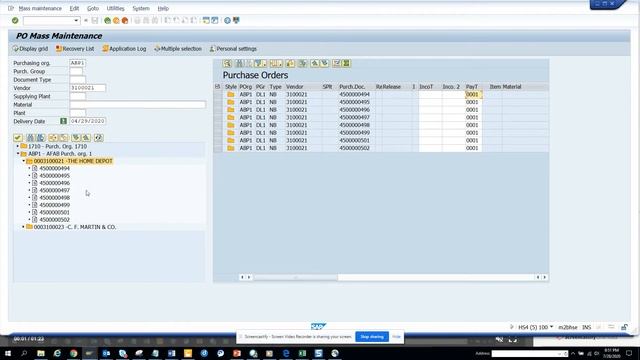
Task: Collapse the 0003100021 THE HOME DEPOT node
Action: click(x=23, y=161)
